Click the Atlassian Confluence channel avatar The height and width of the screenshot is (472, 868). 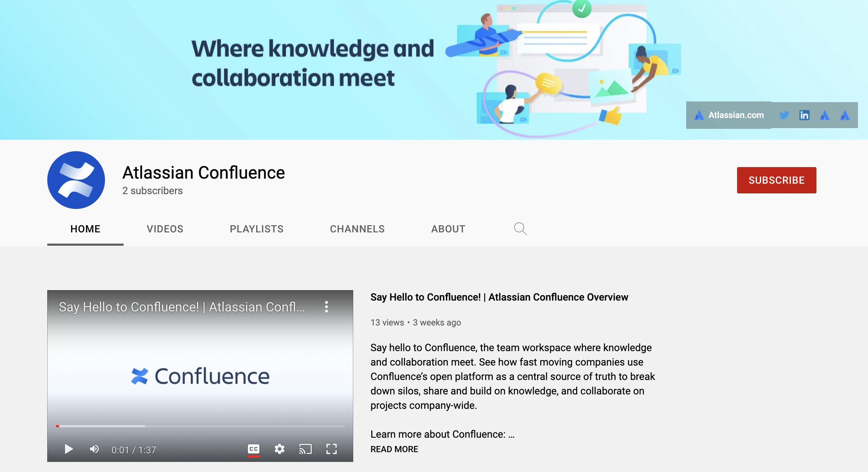(x=76, y=180)
